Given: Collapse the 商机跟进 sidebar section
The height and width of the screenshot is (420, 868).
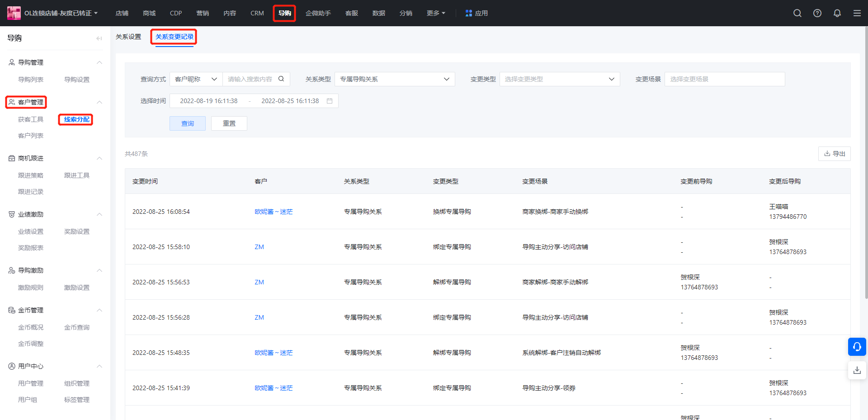Looking at the screenshot, I should [99, 158].
